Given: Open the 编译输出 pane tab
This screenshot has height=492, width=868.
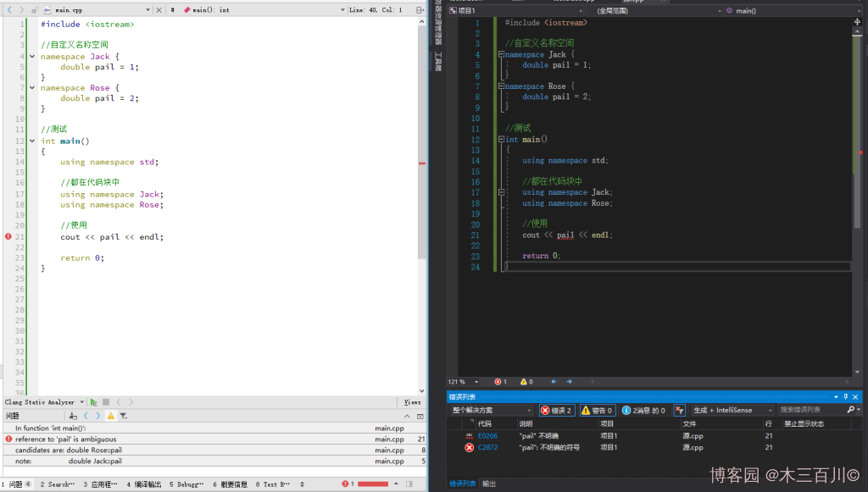Looking at the screenshot, I should tap(143, 484).
